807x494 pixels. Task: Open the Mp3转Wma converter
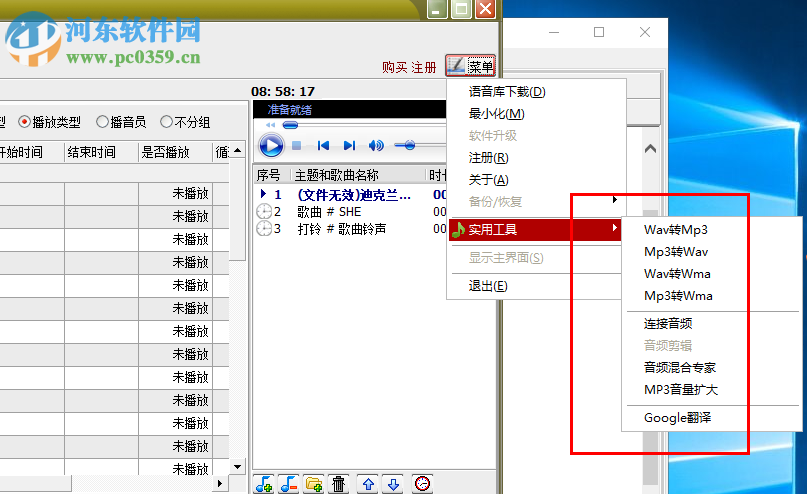click(712, 296)
